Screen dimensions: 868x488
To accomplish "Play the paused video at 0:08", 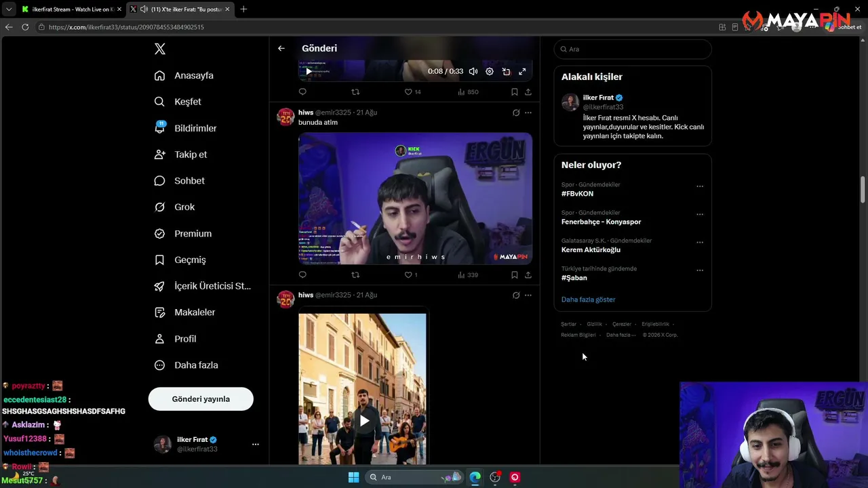I will tap(309, 71).
